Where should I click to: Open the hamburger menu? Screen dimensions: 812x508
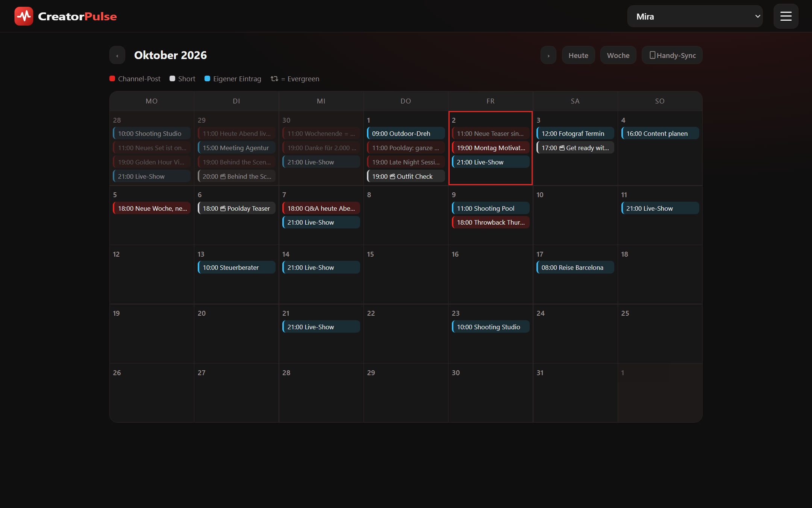pyautogui.click(x=786, y=16)
